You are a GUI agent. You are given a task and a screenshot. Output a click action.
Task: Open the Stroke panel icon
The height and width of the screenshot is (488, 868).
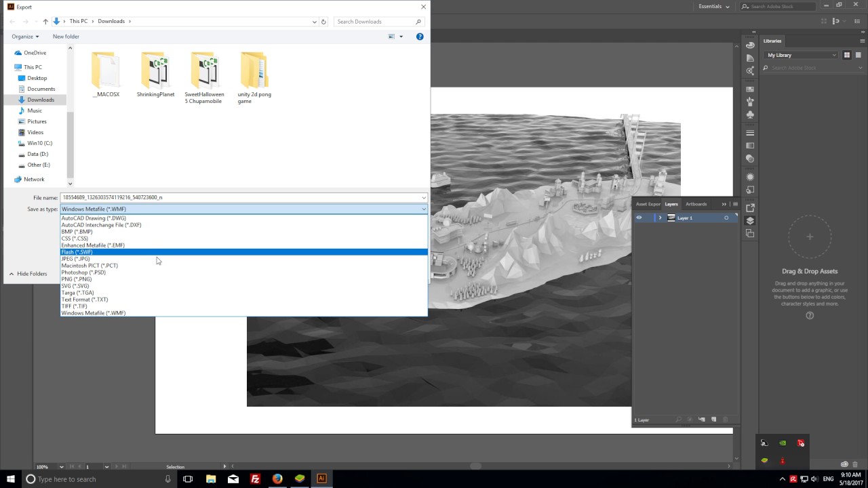750,133
